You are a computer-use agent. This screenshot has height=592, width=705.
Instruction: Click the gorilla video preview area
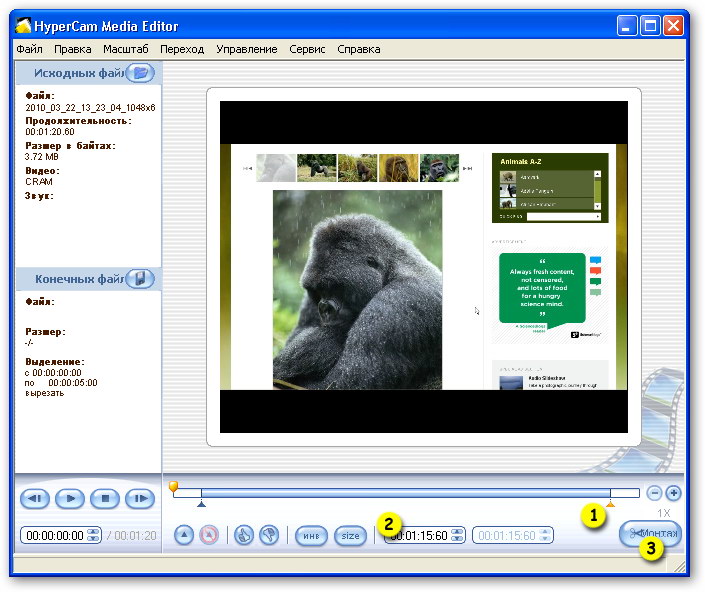(x=424, y=267)
